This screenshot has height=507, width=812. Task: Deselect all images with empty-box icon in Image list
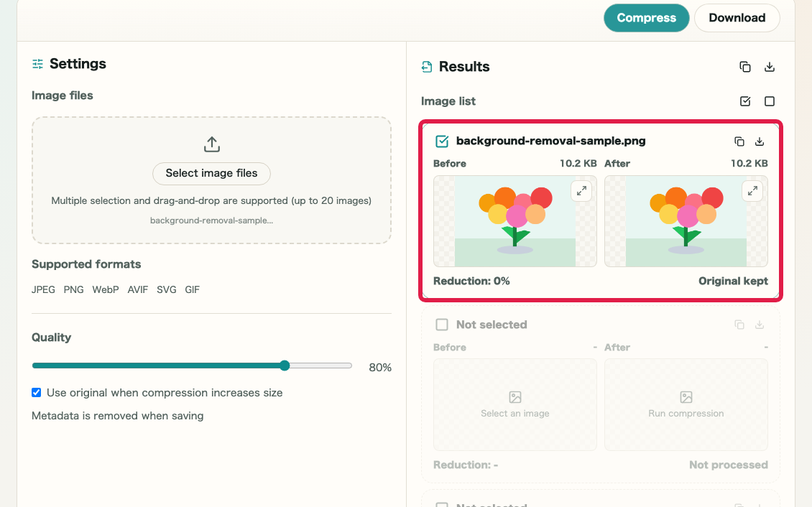tap(770, 101)
